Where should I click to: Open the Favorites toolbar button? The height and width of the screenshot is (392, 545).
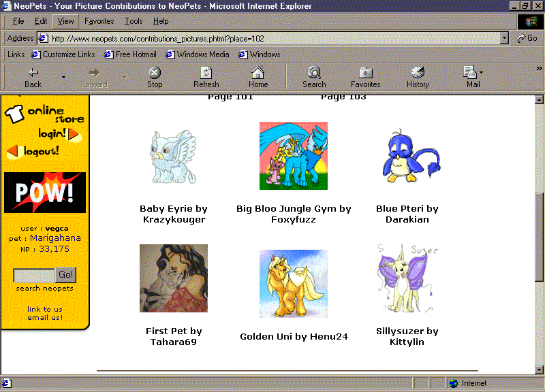pos(366,78)
